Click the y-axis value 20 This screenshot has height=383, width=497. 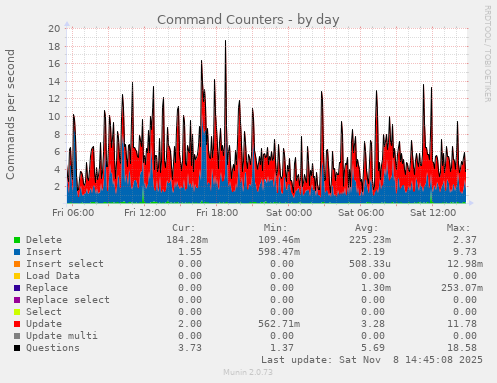click(54, 29)
